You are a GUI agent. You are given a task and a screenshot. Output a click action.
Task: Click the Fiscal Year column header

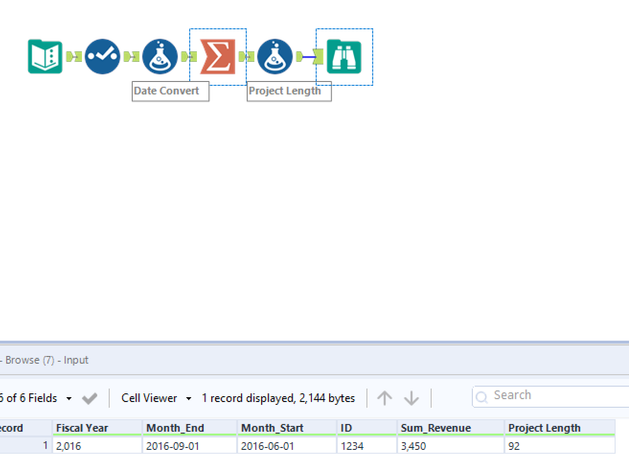(97, 428)
